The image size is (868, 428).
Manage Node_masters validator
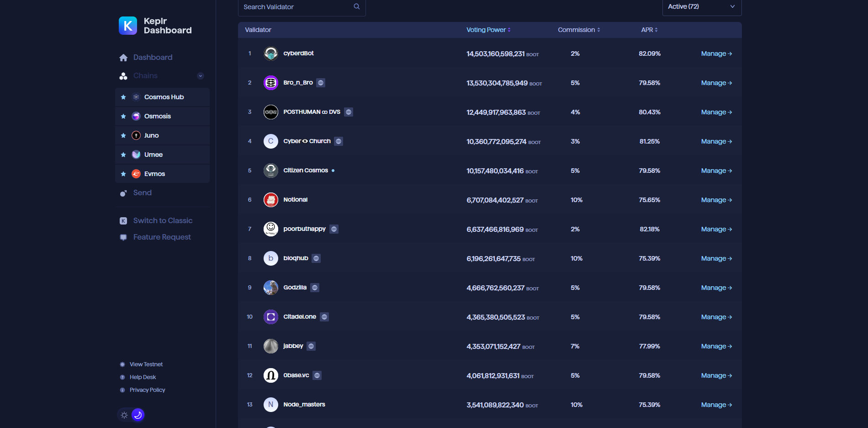point(716,405)
